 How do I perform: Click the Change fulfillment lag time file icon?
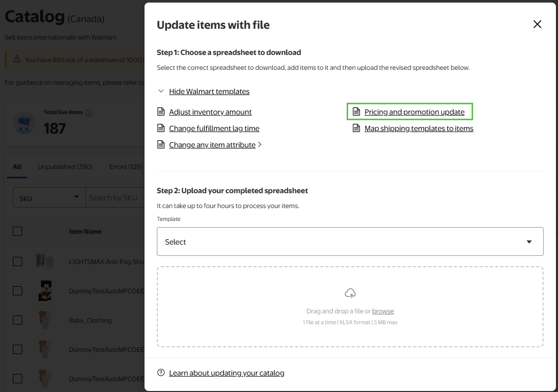pos(161,128)
